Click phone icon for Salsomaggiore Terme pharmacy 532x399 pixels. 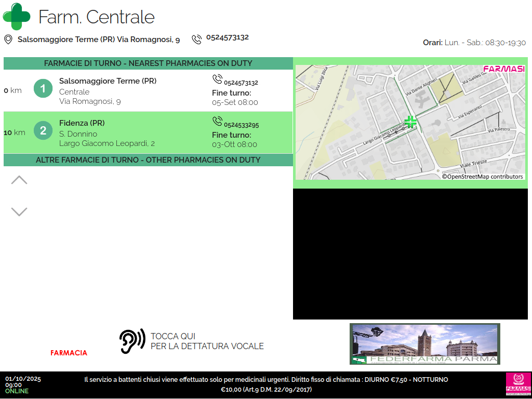[x=217, y=79]
